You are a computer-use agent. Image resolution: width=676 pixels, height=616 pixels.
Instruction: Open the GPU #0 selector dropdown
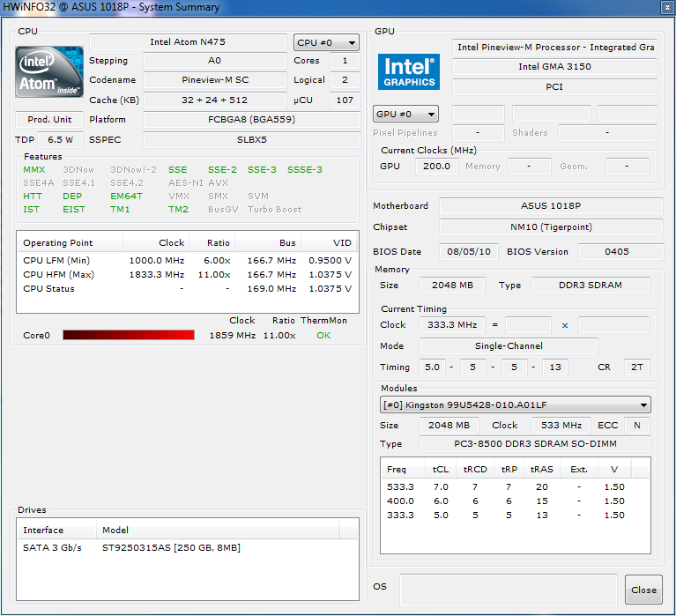click(x=405, y=115)
